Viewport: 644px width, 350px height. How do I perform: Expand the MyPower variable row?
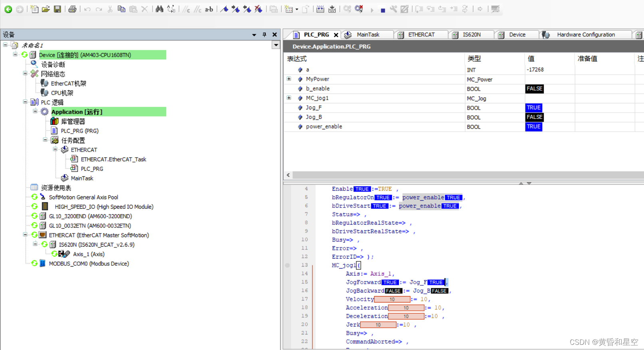(289, 79)
